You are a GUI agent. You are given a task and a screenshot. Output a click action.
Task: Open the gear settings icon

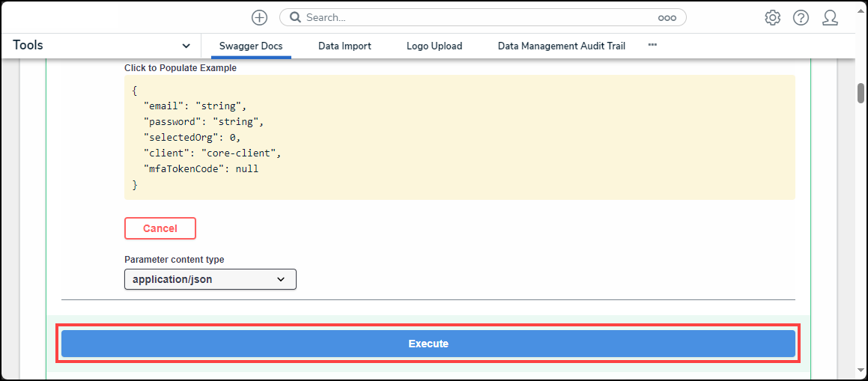pyautogui.click(x=772, y=18)
